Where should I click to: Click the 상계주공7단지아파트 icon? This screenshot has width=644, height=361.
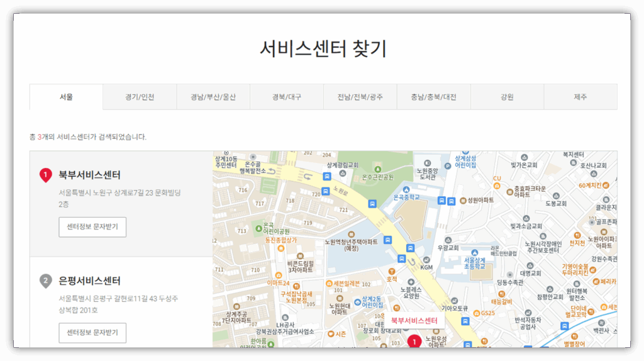coord(236,306)
